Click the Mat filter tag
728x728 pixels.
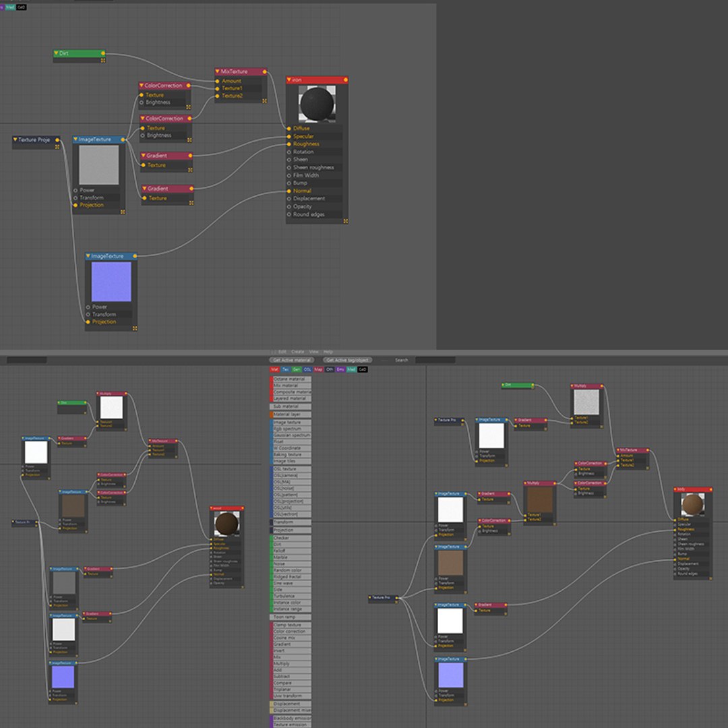pos(274,369)
